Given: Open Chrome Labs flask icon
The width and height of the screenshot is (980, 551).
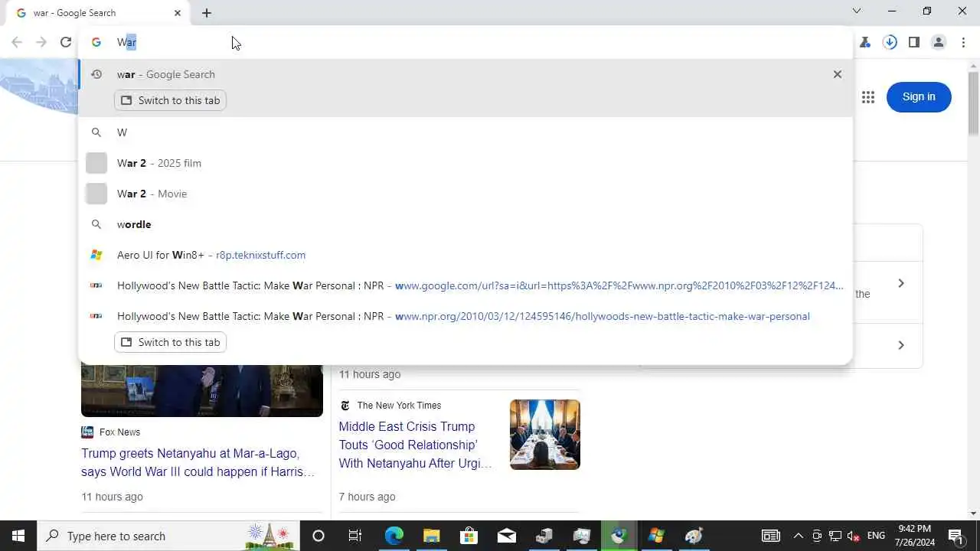Looking at the screenshot, I should pyautogui.click(x=865, y=42).
